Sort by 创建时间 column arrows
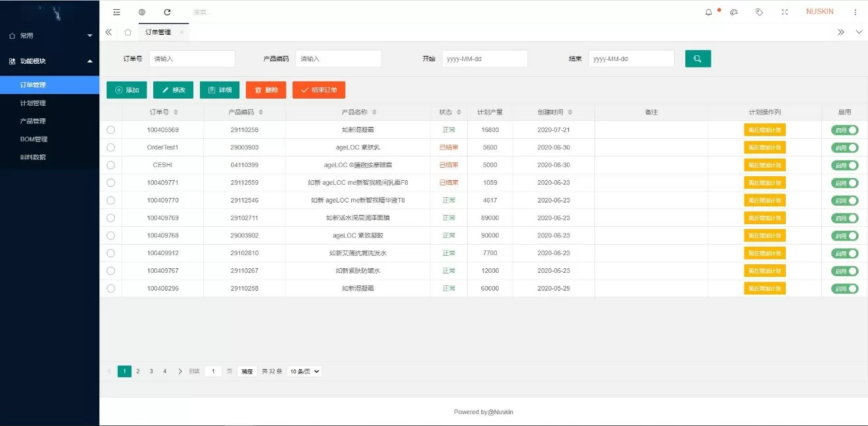 [570, 112]
